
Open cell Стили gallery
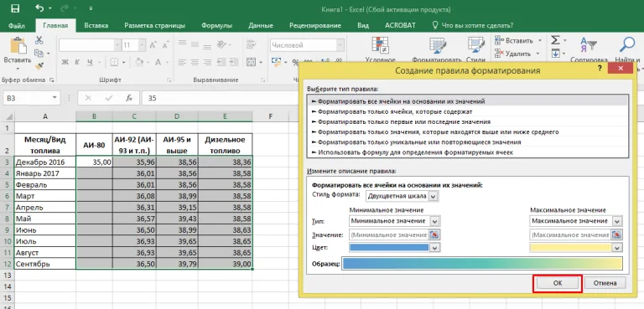click(476, 50)
